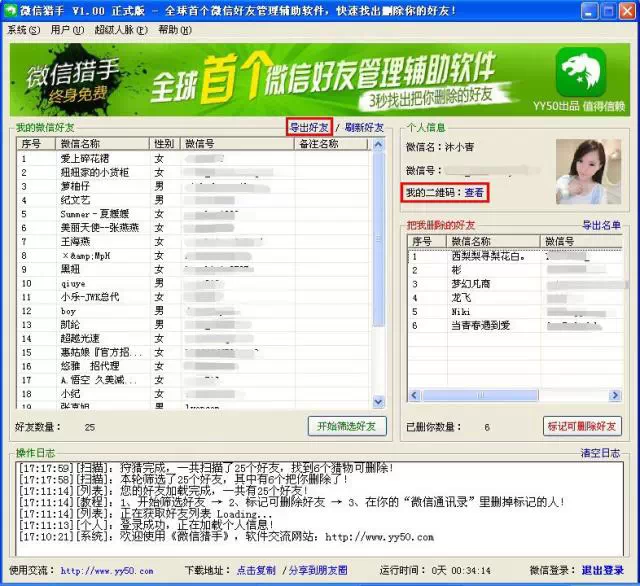
Task: Click the 分享到朋友圈 link
Action: coord(319,571)
